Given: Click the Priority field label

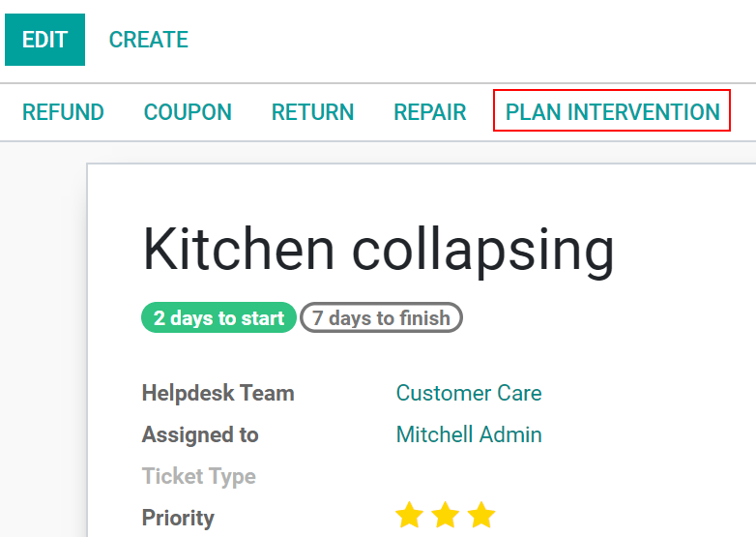Looking at the screenshot, I should (x=178, y=517).
